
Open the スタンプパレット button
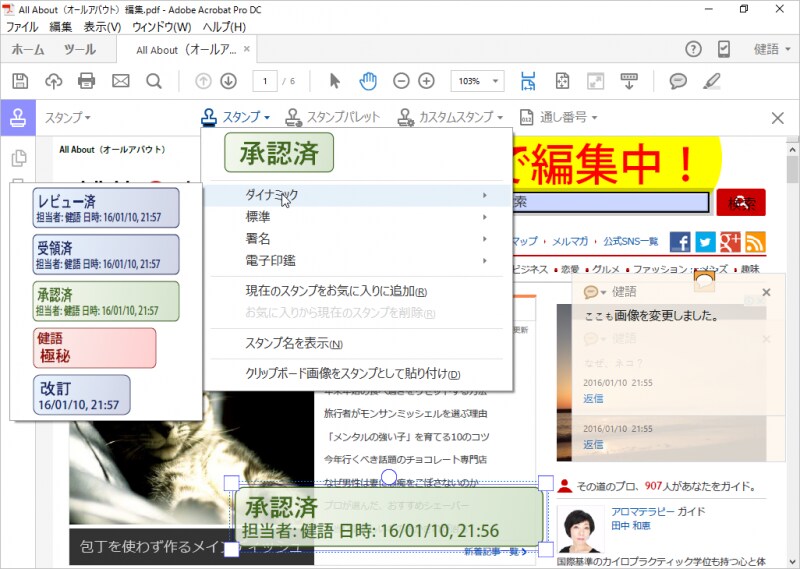tap(333, 117)
